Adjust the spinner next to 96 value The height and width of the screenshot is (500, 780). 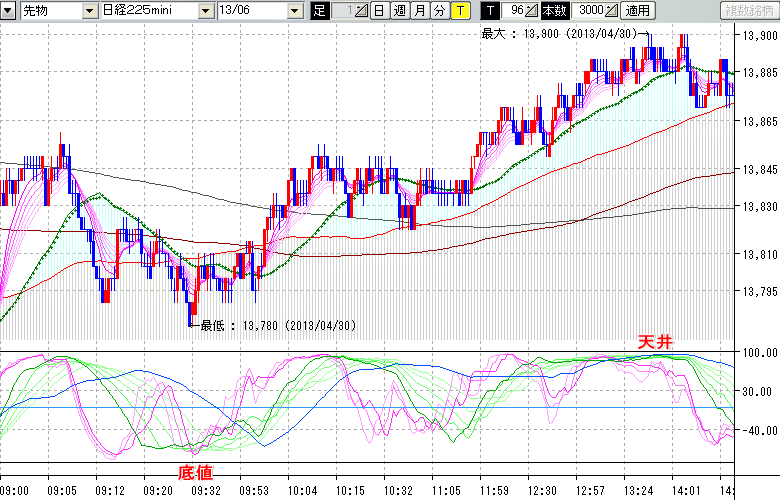[x=531, y=11]
